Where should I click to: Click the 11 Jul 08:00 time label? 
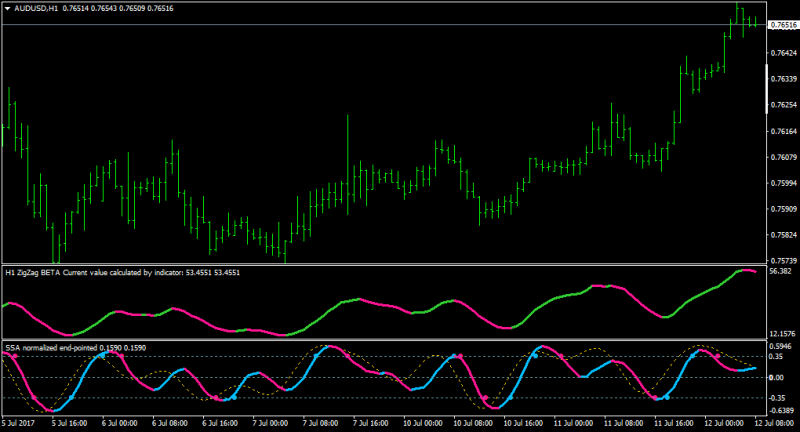point(623,423)
